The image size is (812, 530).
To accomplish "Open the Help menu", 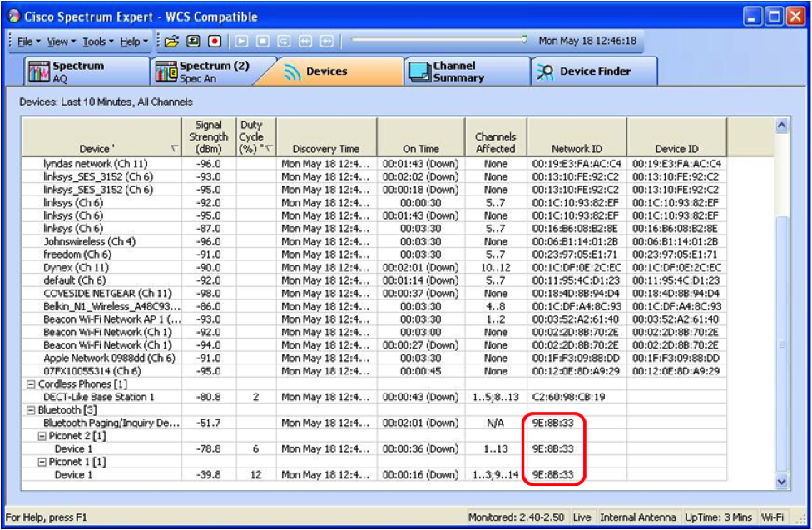I will tap(134, 42).
